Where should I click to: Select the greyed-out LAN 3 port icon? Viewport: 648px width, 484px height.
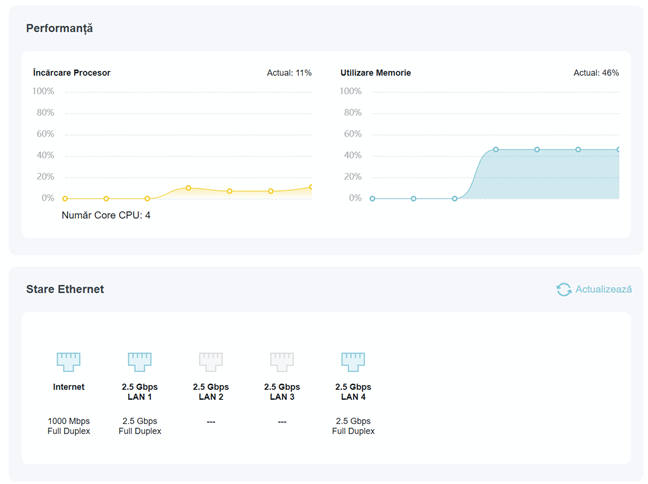(282, 361)
